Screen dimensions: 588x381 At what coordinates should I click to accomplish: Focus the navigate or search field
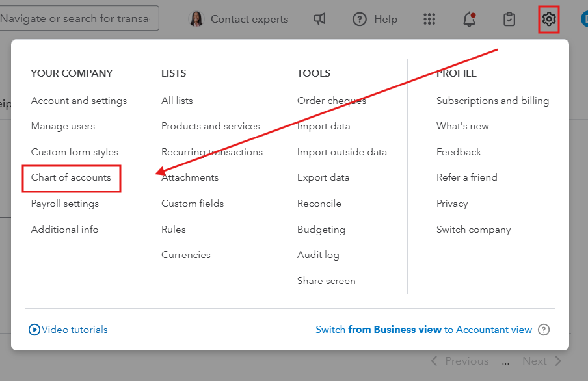77,19
